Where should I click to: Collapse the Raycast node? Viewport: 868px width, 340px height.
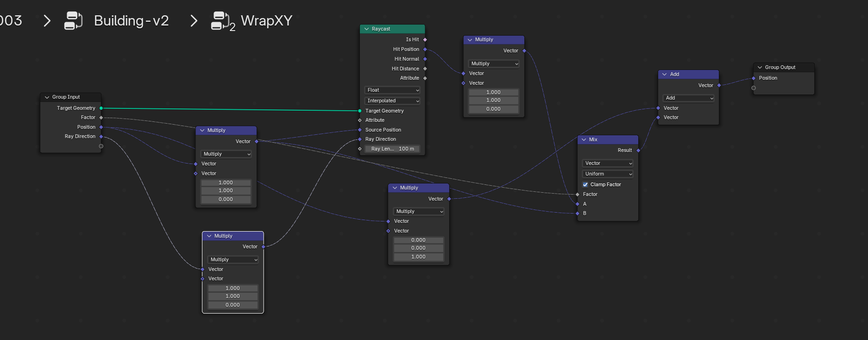click(367, 29)
